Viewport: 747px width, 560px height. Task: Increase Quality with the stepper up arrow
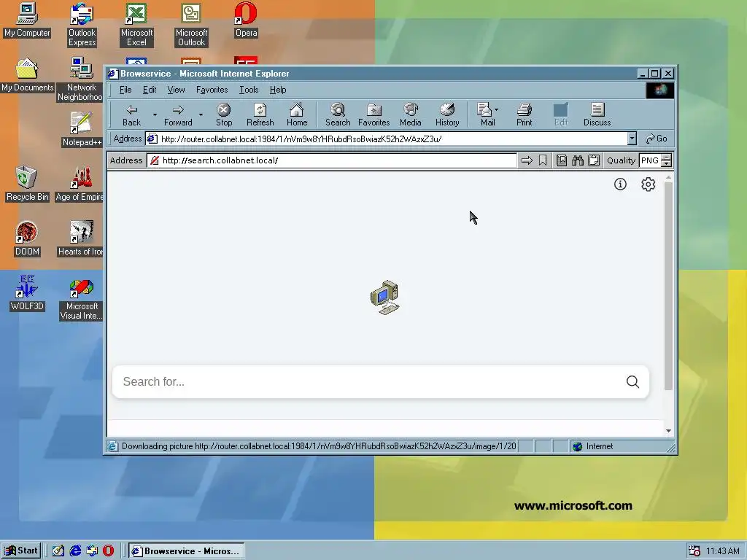point(667,157)
